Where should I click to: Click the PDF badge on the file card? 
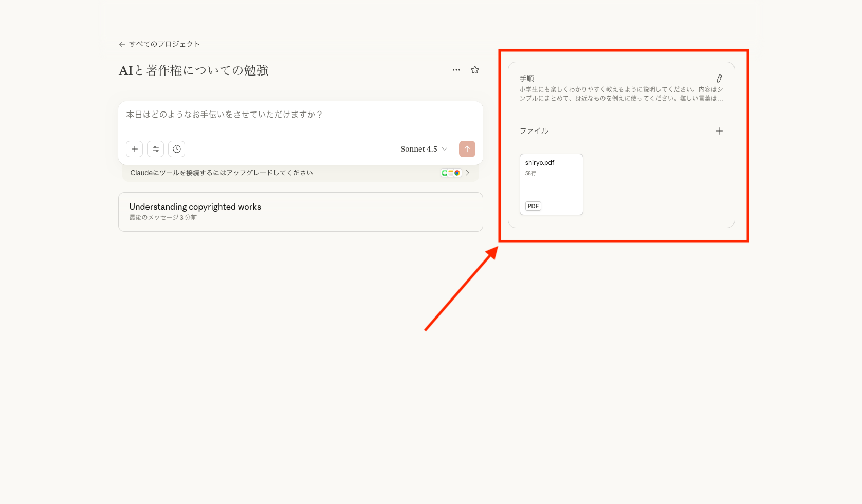coord(533,206)
